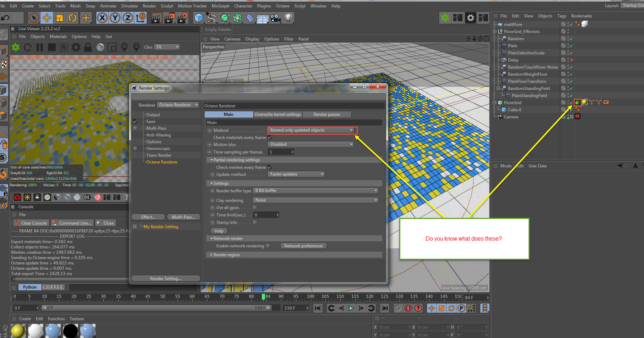Click the Live Viewer lock resolution icon

[x=88, y=47]
